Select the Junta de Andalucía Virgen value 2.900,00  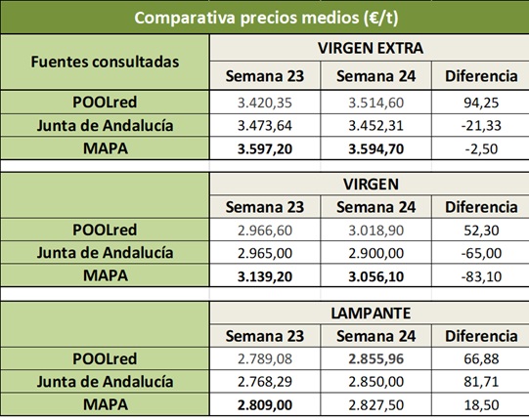[x=375, y=253]
